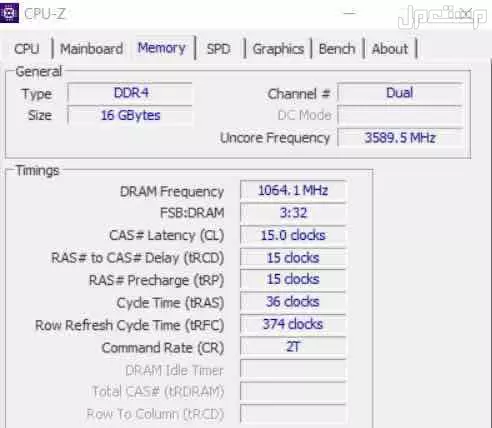492x428 pixels.
Task: Click the 15.0 clocks CAS latency value
Action: [293, 235]
